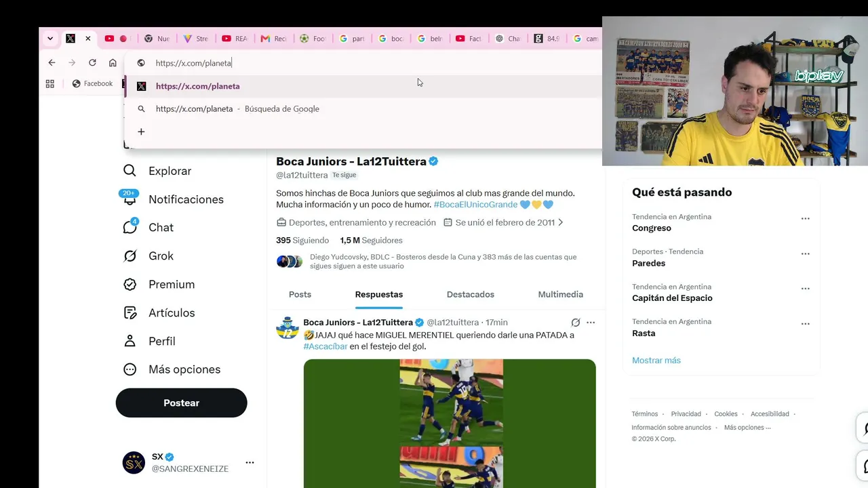The height and width of the screenshot is (488, 868).
Task: Open the Más opciones footer link
Action: pyautogui.click(x=747, y=428)
